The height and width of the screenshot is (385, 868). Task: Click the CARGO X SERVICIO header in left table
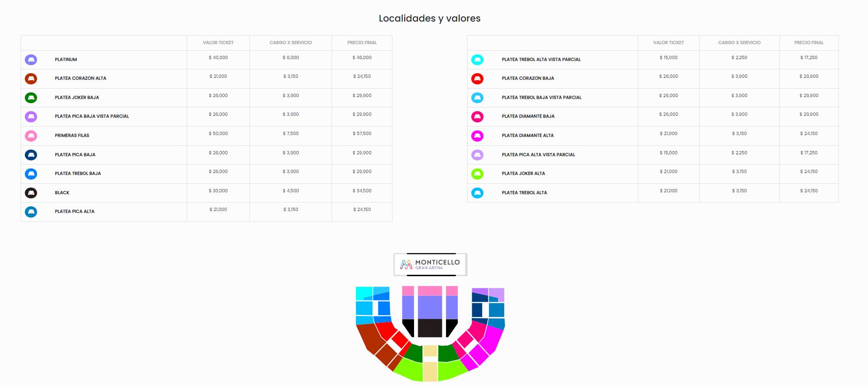(x=291, y=43)
